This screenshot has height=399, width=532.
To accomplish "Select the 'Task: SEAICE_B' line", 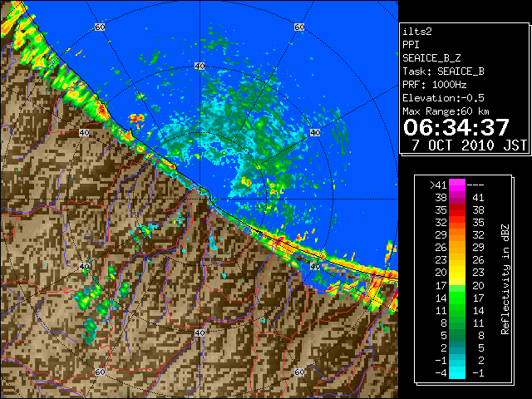I will (443, 71).
